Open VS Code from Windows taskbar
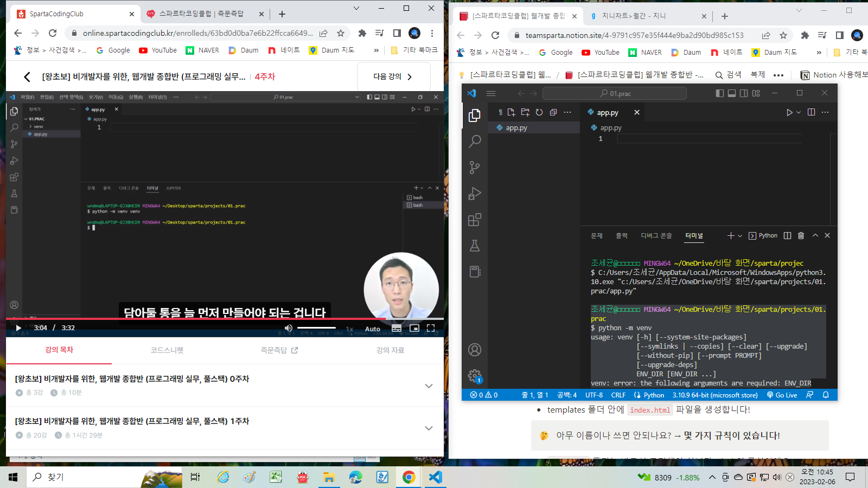 coord(435,477)
